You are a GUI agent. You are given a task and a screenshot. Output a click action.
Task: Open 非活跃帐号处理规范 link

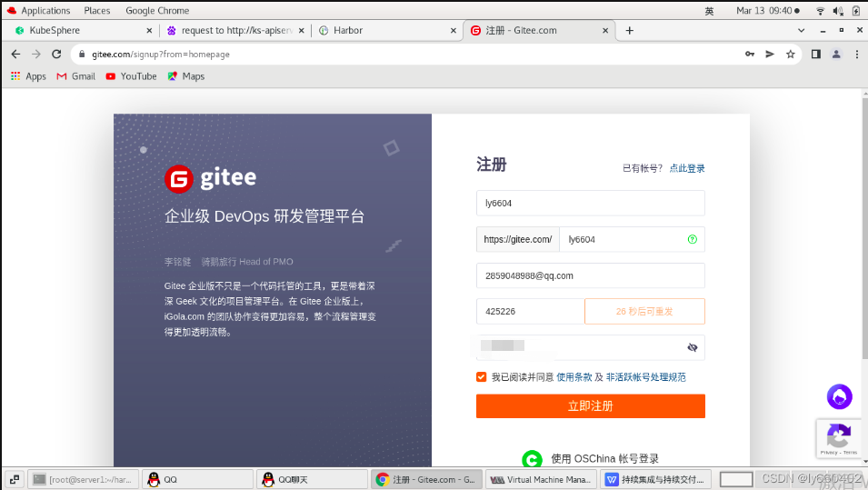pyautogui.click(x=645, y=377)
